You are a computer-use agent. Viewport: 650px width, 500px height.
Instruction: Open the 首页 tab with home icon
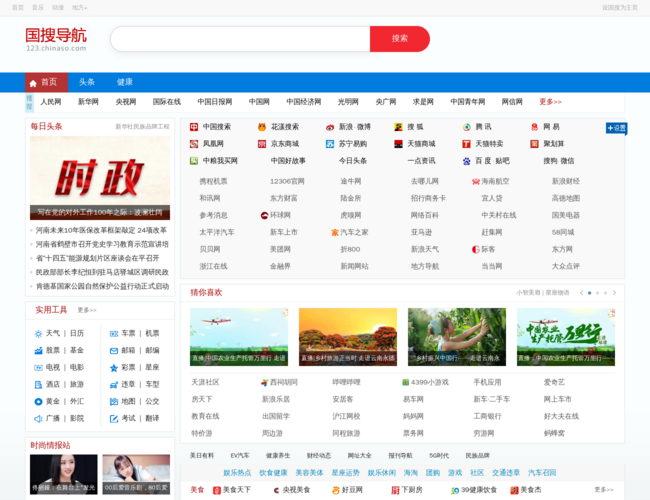coord(46,82)
